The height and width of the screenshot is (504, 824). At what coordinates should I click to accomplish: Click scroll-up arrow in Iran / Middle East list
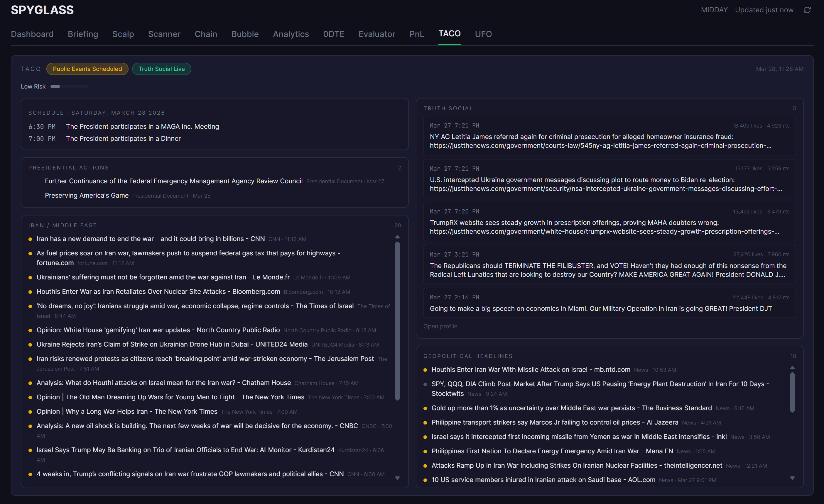(x=397, y=237)
